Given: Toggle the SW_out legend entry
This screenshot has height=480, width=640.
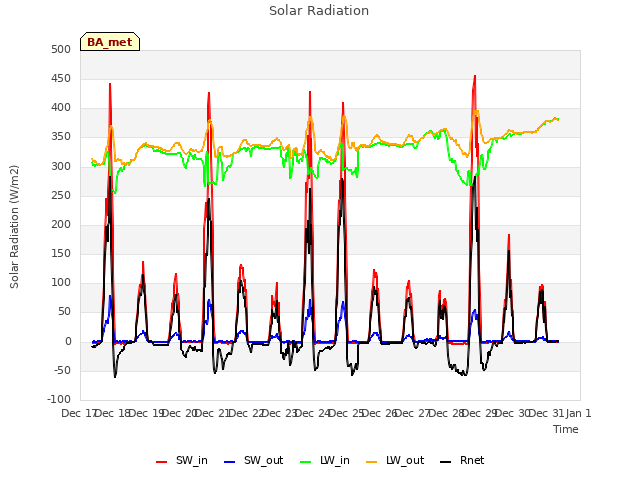Looking at the screenshot, I should [253, 461].
